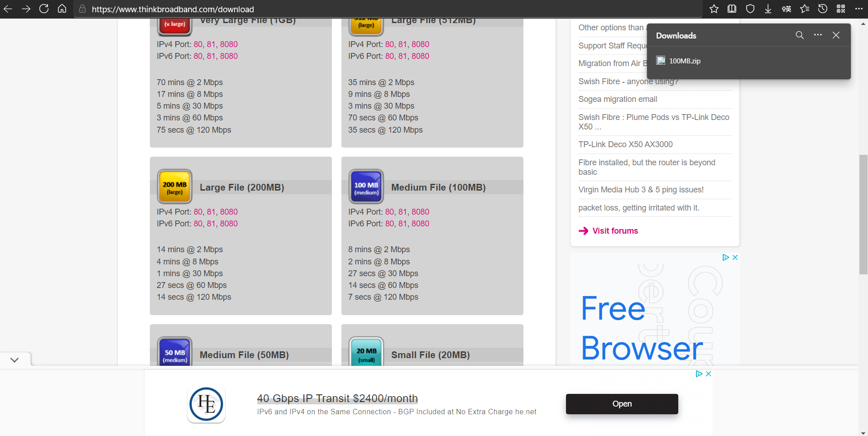
Task: Click the site security lock icon
Action: coord(82,9)
